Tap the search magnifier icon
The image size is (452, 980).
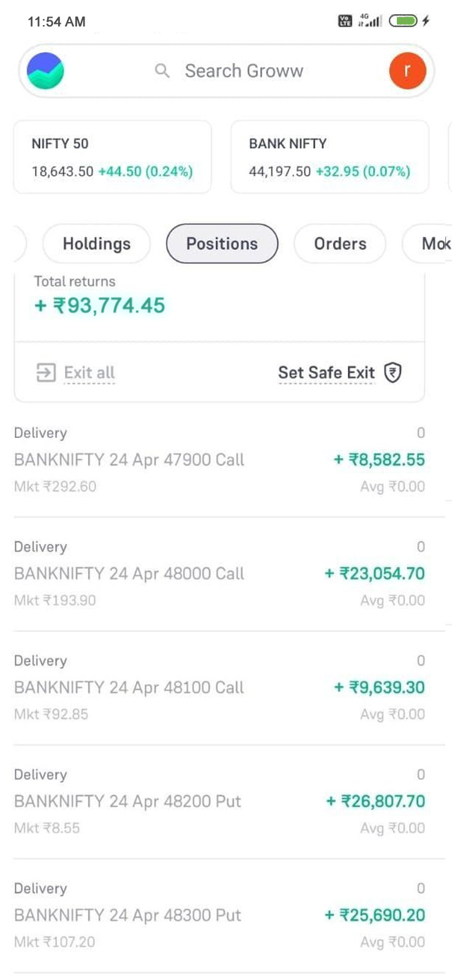point(162,71)
